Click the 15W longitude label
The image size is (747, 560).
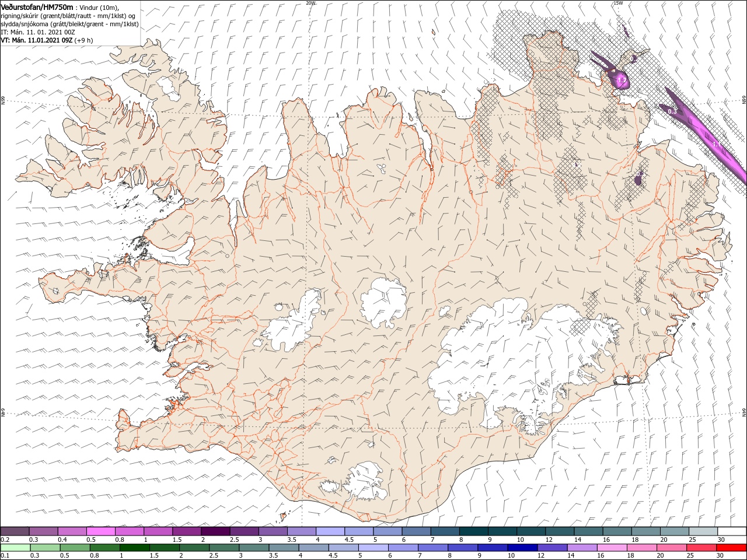tap(618, 3)
